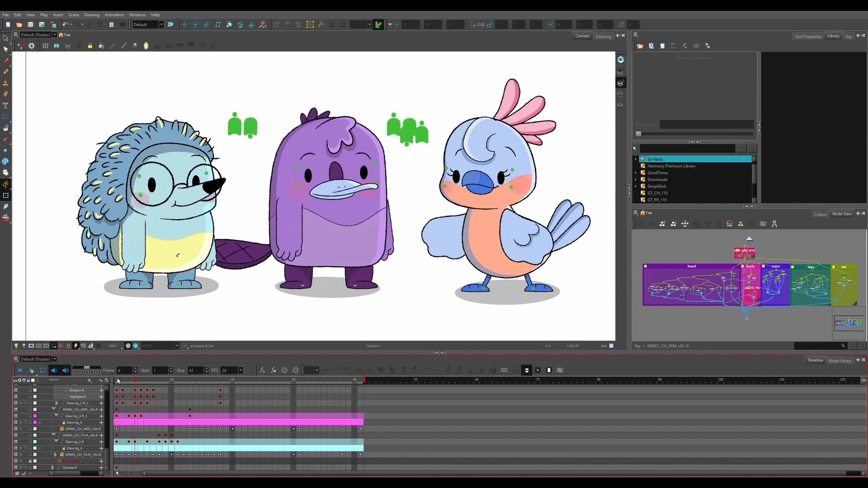Screen dimensions: 868x488
Task: Open the Default workspace dropdown in the main toolbar
Action: point(161,25)
